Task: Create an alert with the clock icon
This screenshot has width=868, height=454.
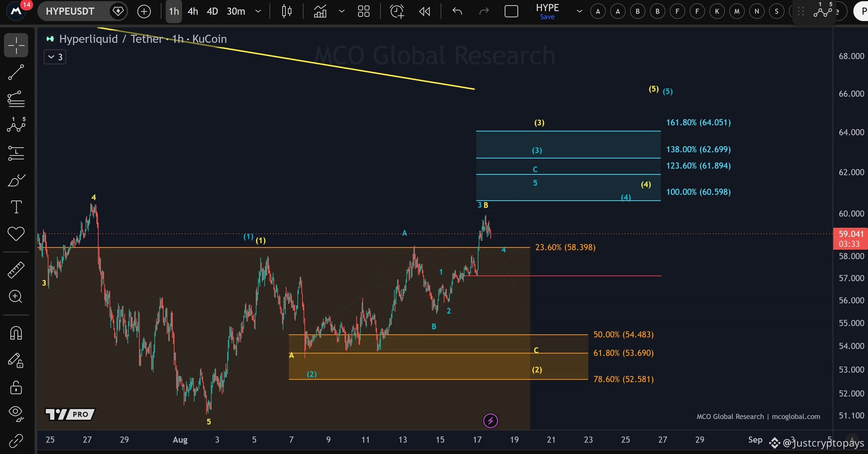Action: pyautogui.click(x=397, y=11)
